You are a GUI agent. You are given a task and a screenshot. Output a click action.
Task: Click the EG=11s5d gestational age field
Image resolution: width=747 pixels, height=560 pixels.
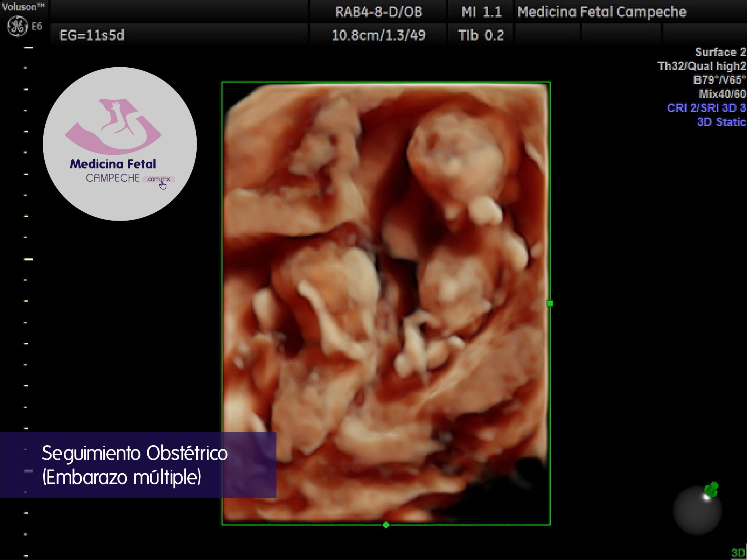[92, 35]
